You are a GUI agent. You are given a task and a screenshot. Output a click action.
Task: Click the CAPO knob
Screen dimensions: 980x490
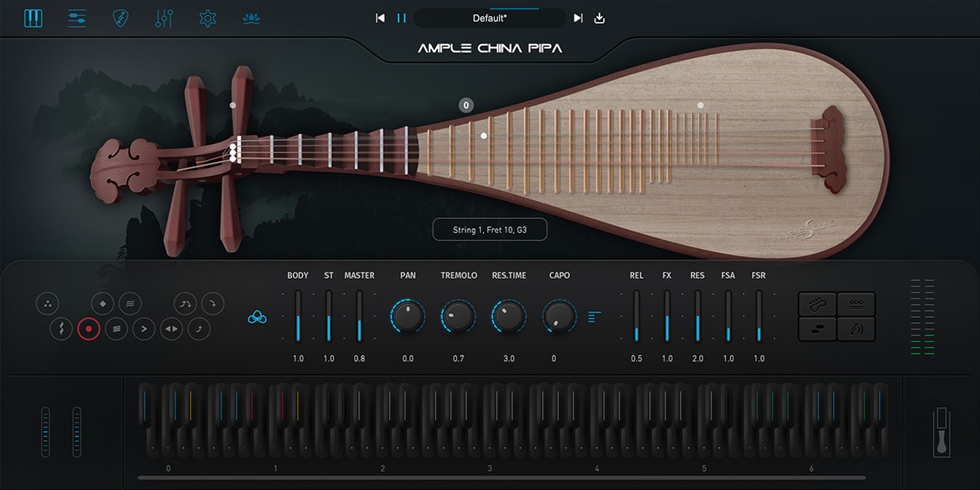(x=559, y=317)
